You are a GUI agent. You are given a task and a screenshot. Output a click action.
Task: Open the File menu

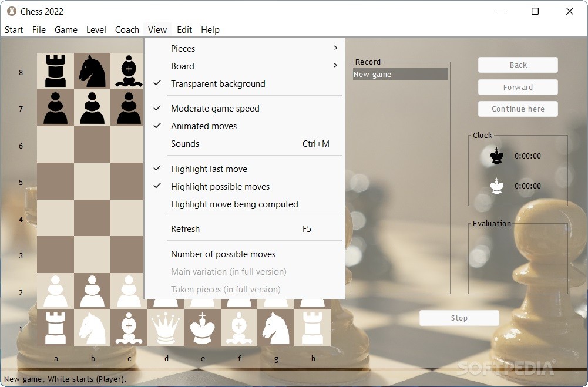click(39, 29)
